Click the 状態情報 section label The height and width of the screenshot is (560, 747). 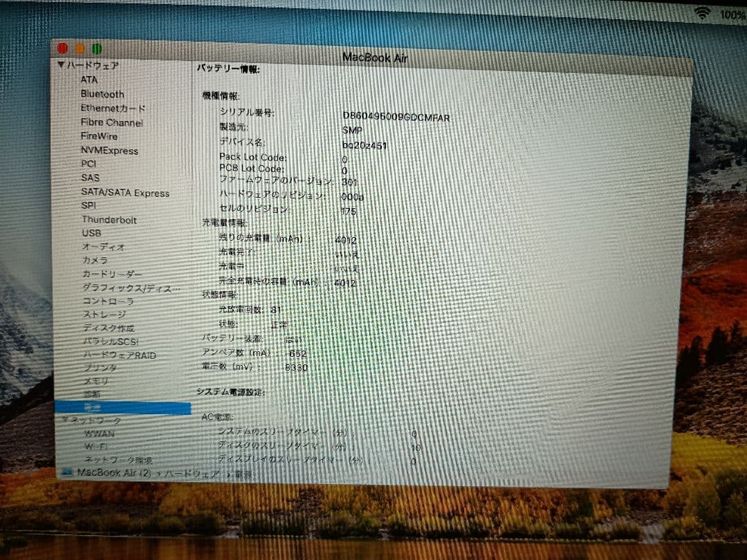[x=220, y=295]
